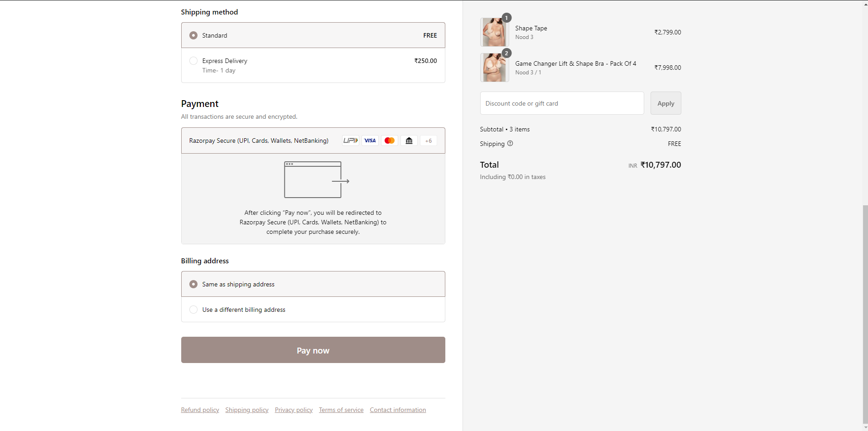Open the Refund policy link
Viewport: 868px width, 431px height.
[200, 410]
